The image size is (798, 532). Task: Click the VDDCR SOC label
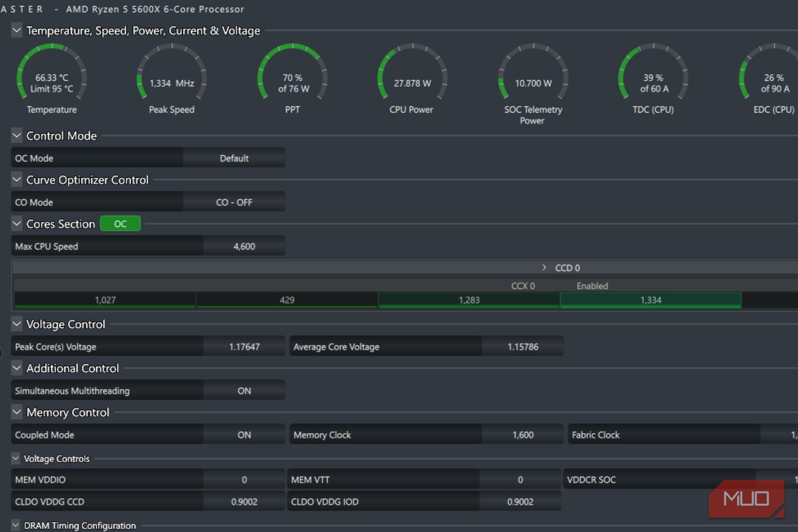591,480
